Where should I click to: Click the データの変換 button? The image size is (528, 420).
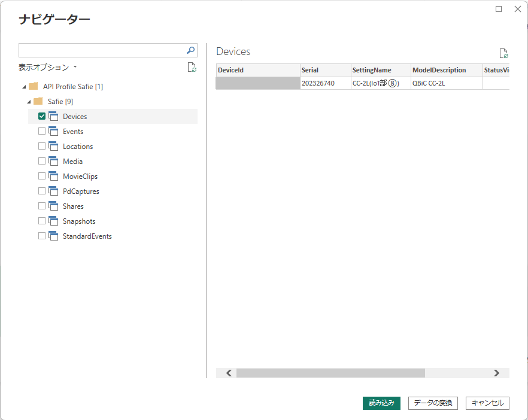(x=433, y=403)
